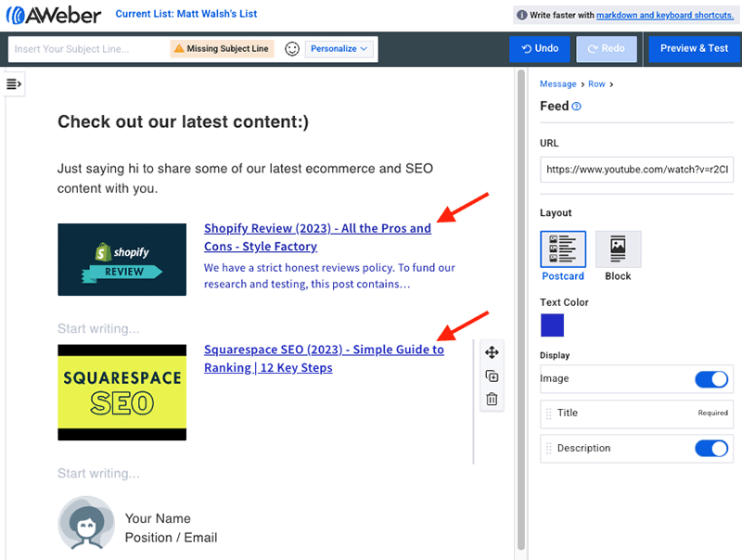Viewport: 742px width, 560px height.
Task: Open the emoji picker smiley icon
Action: (x=292, y=49)
